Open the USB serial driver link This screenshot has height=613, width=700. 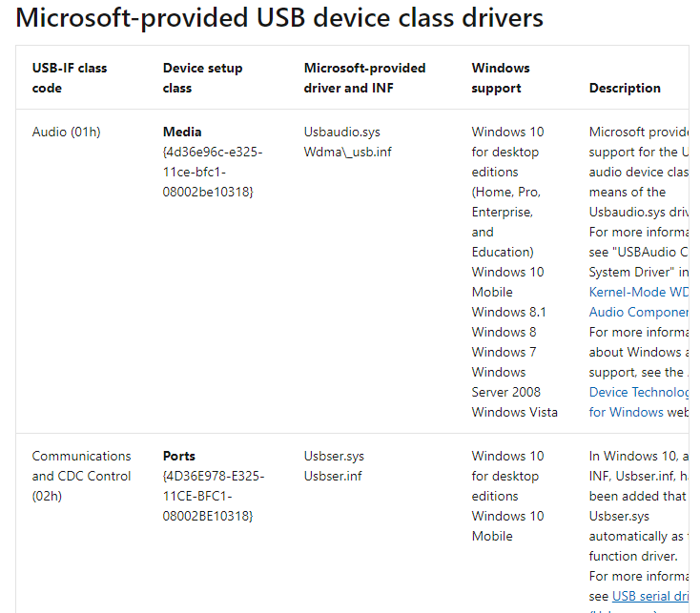coord(650,596)
